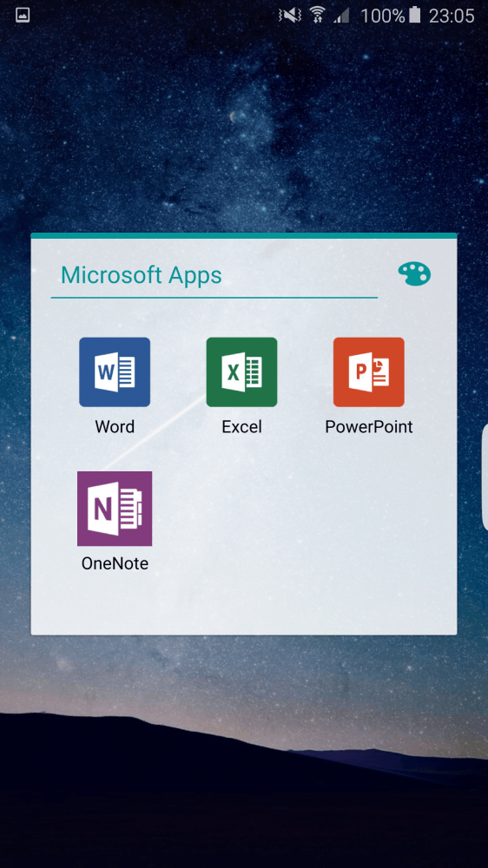
Task: Launch the OneNote app
Action: pyautogui.click(x=115, y=509)
